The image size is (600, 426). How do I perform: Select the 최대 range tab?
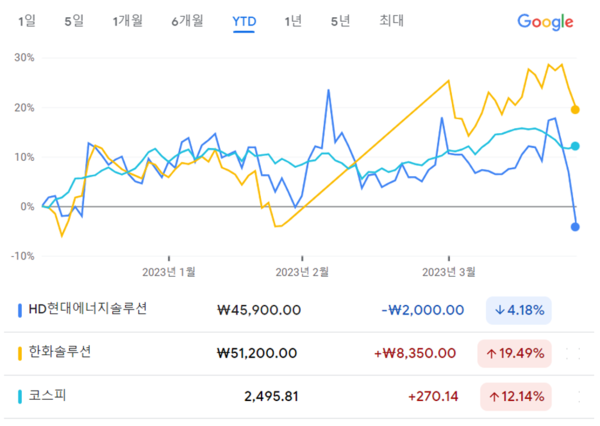[391, 20]
